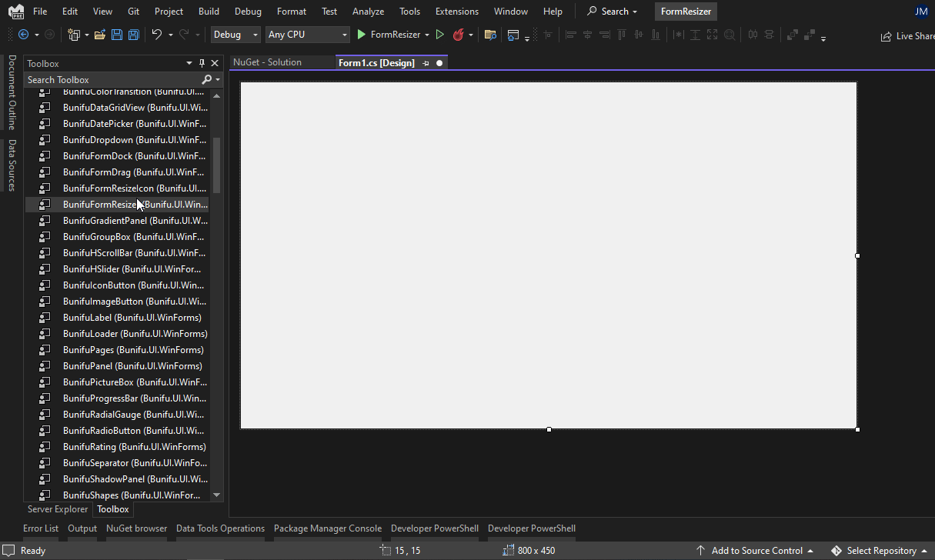Click the Bring to Front layout icon
The width and height of the screenshot is (935, 560).
(792, 35)
